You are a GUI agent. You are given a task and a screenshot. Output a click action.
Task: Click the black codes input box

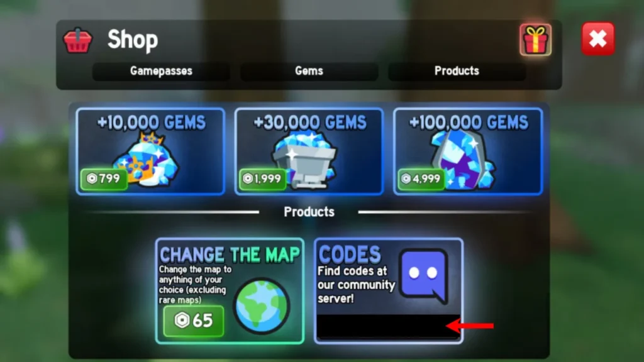coord(388,326)
